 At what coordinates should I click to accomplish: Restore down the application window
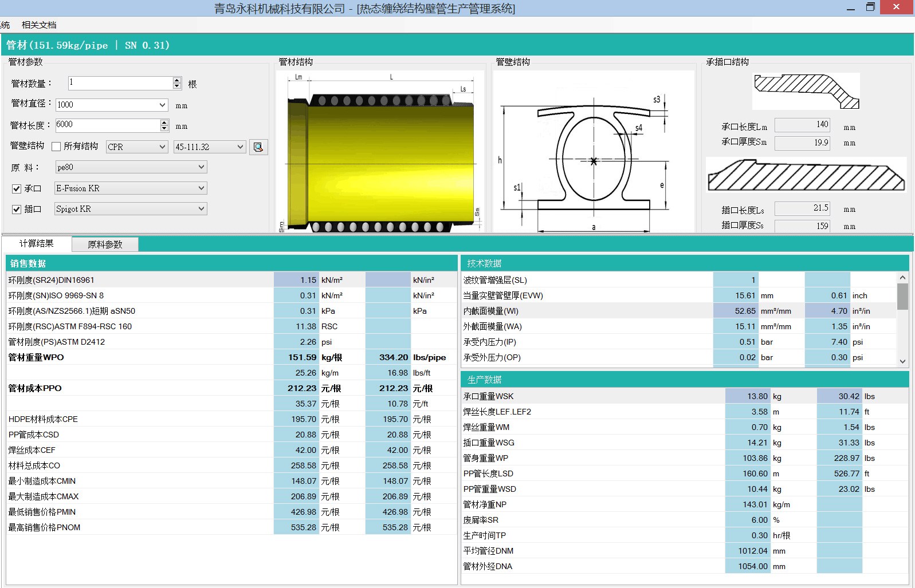click(870, 7)
